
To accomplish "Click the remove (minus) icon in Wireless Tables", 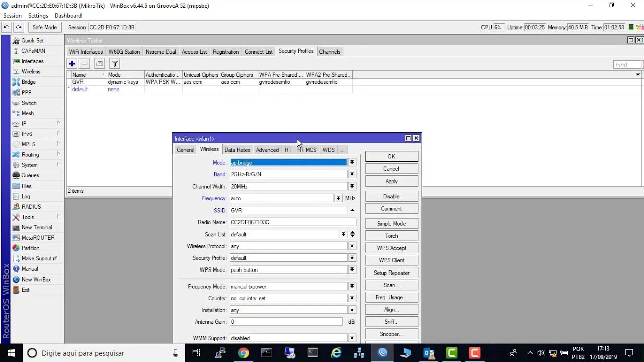I will click(x=85, y=64).
